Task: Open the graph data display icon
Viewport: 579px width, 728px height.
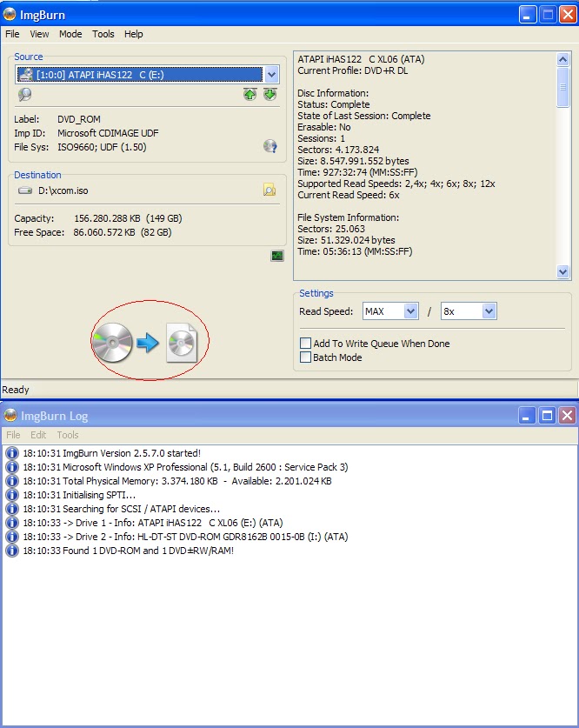Action: tap(277, 256)
